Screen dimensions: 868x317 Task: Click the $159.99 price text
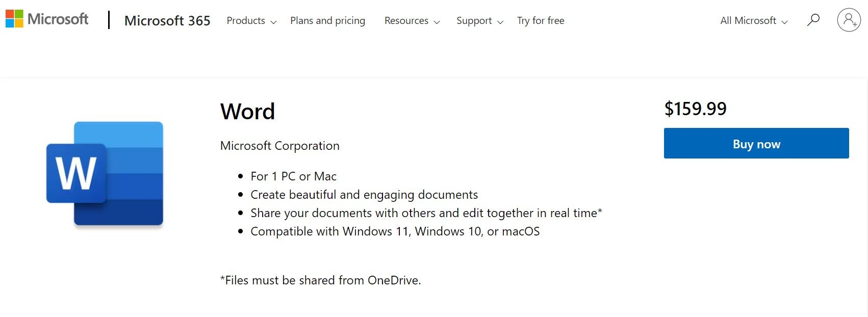[x=695, y=109]
